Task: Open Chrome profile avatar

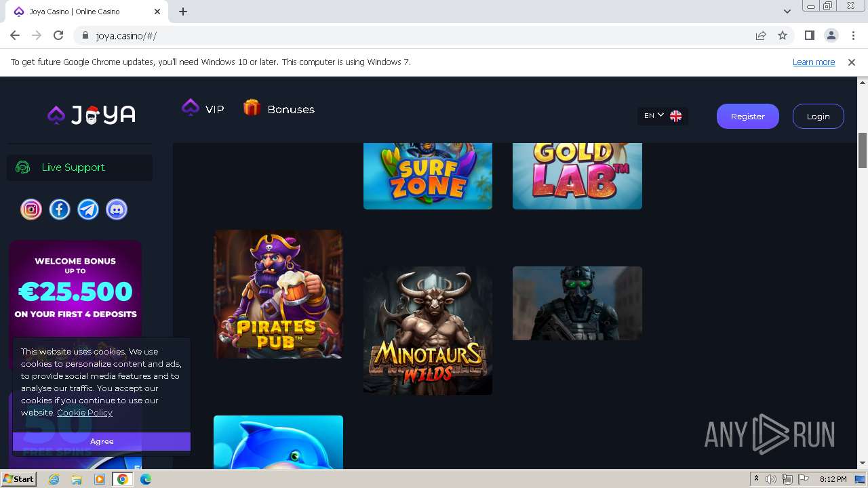Action: point(831,35)
